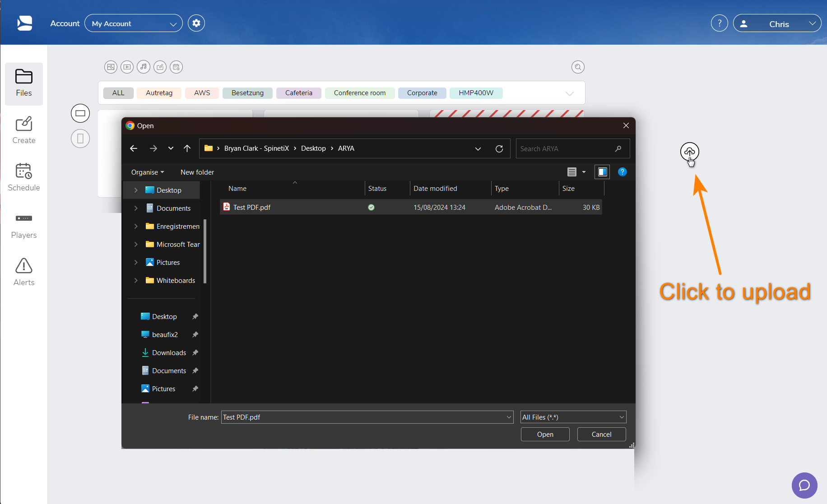The image size is (827, 504).
Task: Filter files by editable content icon
Action: (160, 67)
